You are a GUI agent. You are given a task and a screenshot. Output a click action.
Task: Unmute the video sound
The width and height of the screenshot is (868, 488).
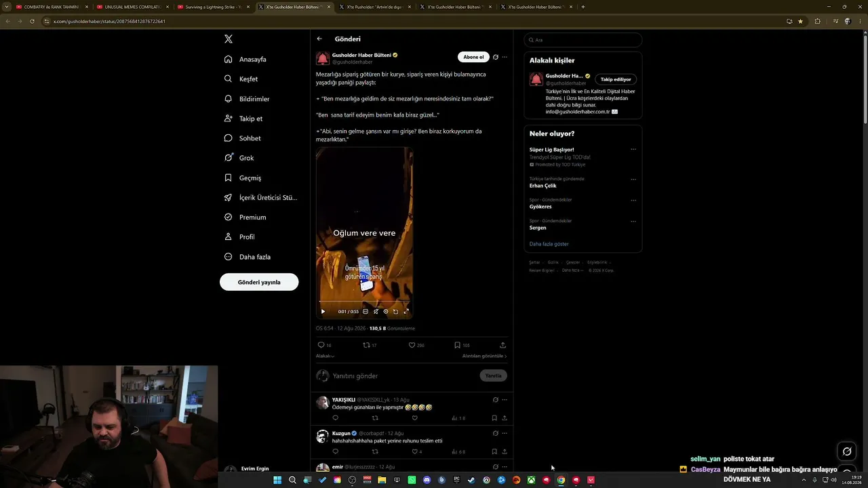376,312
